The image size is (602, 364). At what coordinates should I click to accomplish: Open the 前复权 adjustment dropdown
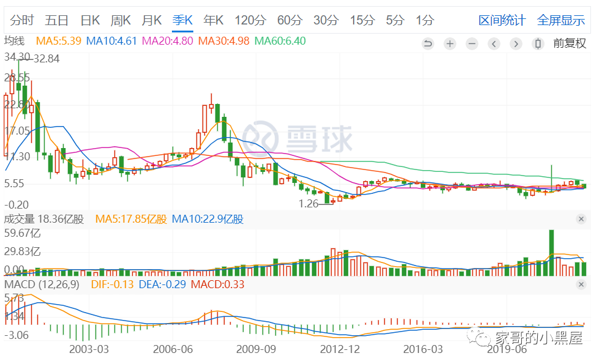click(x=570, y=43)
